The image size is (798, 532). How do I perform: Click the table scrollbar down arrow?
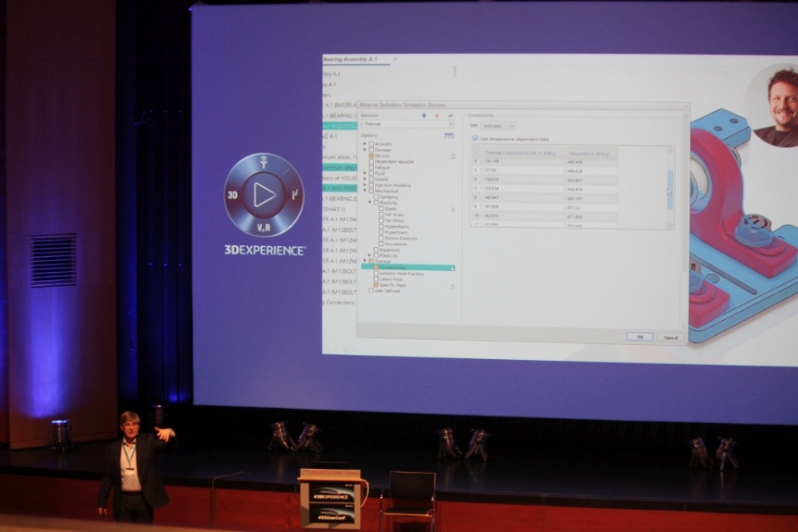click(670, 225)
